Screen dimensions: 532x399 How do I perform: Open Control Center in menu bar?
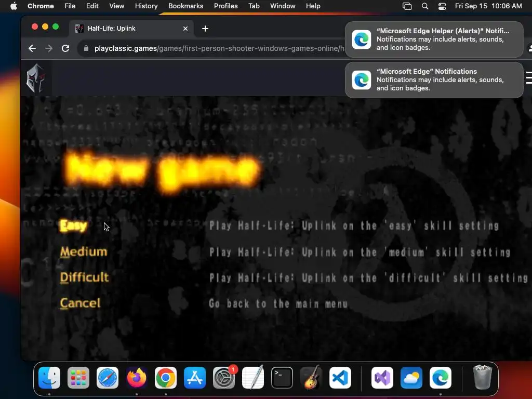[442, 6]
